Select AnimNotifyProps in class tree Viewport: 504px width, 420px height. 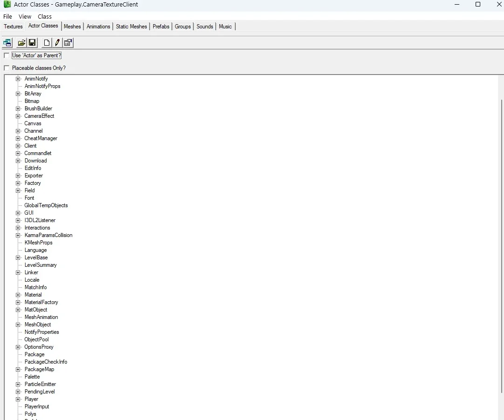(x=42, y=86)
